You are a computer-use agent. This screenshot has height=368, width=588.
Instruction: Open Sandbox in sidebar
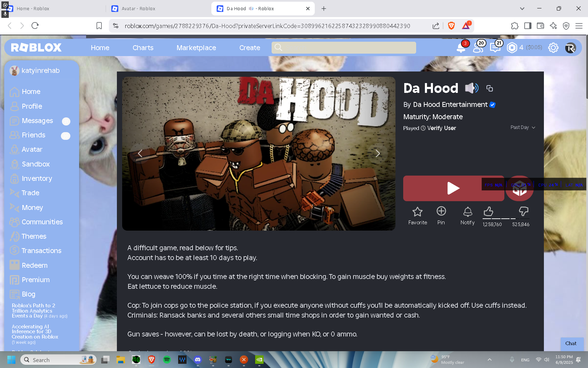point(30,164)
